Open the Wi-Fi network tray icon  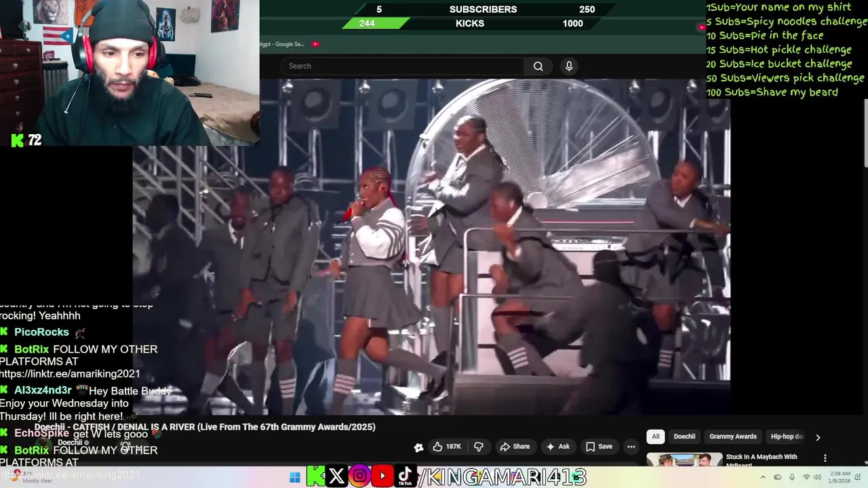coord(806,477)
